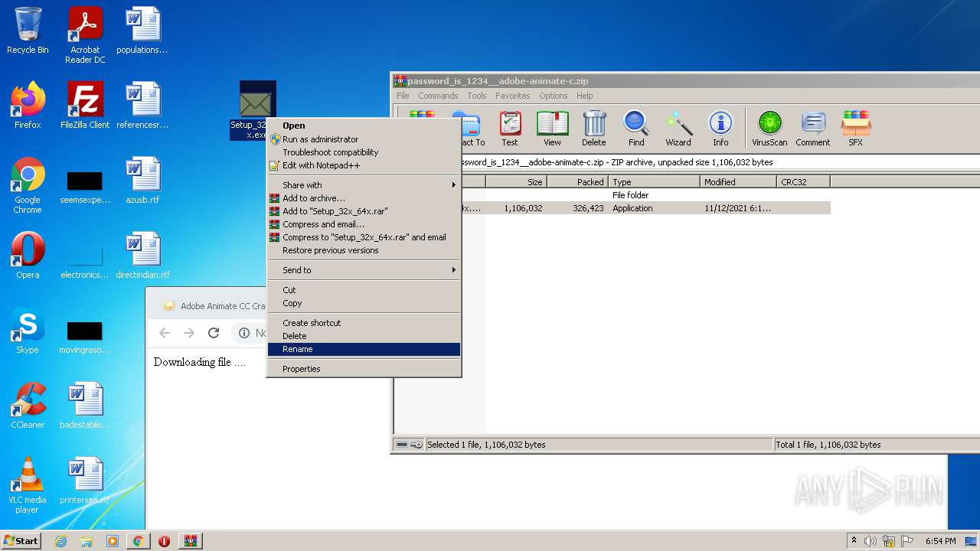Open the Info tool in WinRAR
Screen dimensions: 980x551
coord(720,129)
